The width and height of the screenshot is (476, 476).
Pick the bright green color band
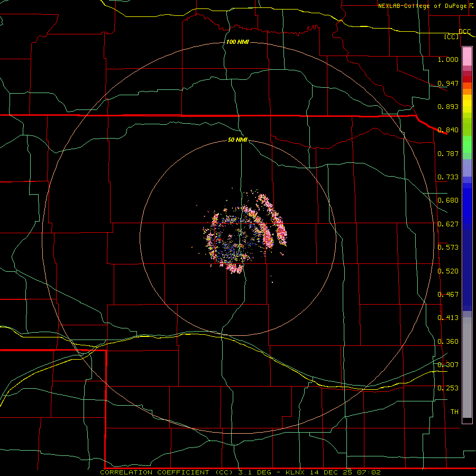pos(467,144)
